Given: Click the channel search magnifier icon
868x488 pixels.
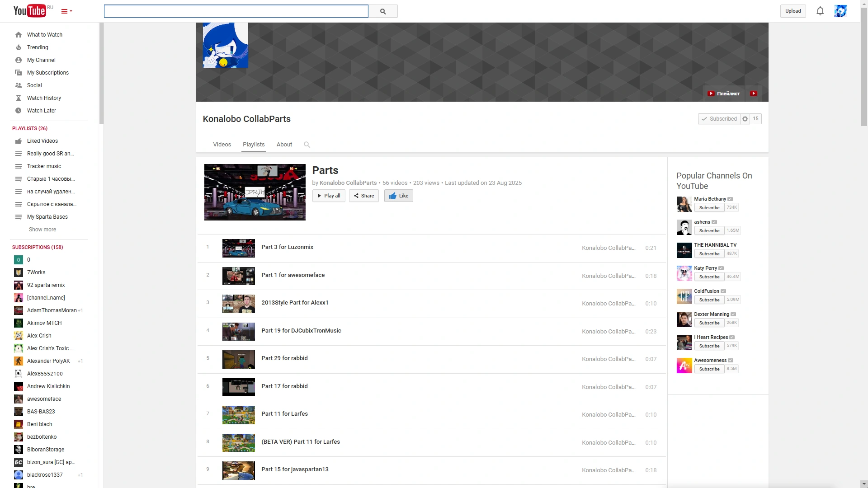Looking at the screenshot, I should [x=307, y=145].
